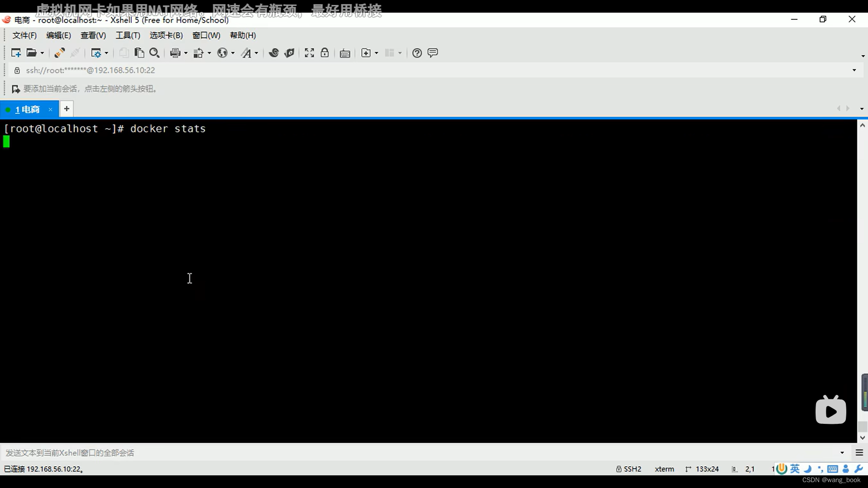Expand the Open folder dropdown arrow
Image resolution: width=868 pixels, height=488 pixels.
pyautogui.click(x=42, y=53)
